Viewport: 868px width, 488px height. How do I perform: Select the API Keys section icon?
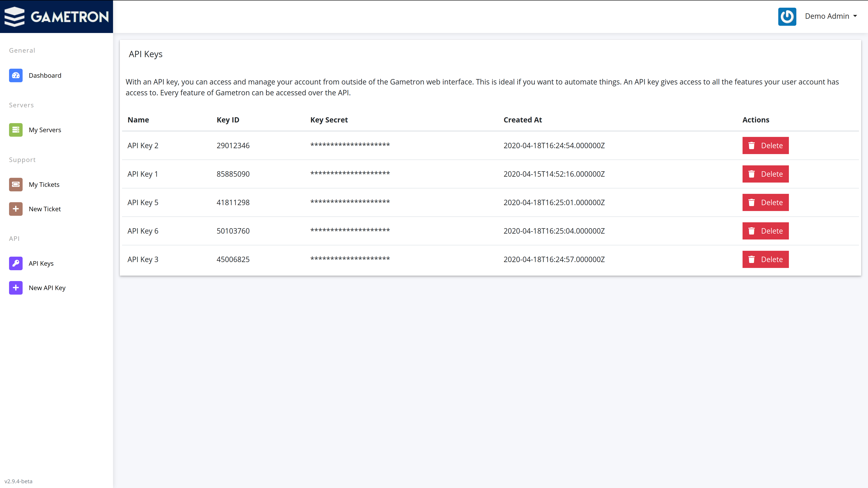pyautogui.click(x=16, y=263)
